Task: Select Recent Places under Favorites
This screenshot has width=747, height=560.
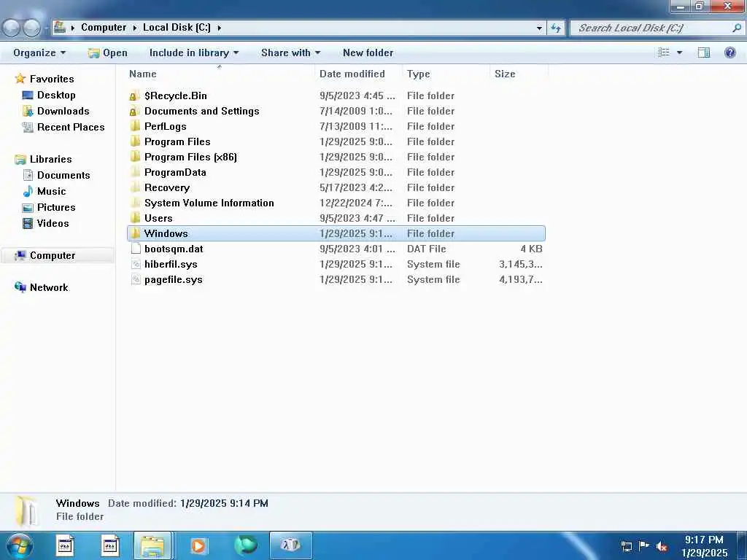Action: (71, 127)
